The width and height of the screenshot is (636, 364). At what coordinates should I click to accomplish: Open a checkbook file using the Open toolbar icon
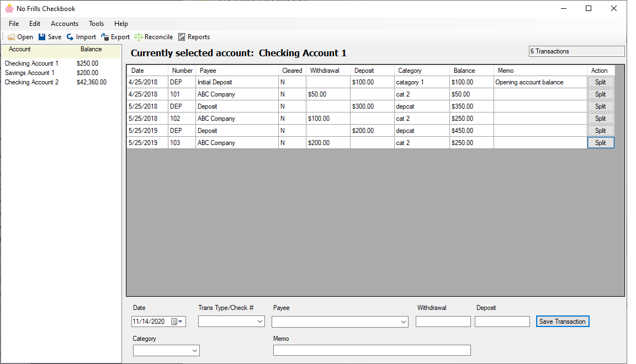pos(20,36)
